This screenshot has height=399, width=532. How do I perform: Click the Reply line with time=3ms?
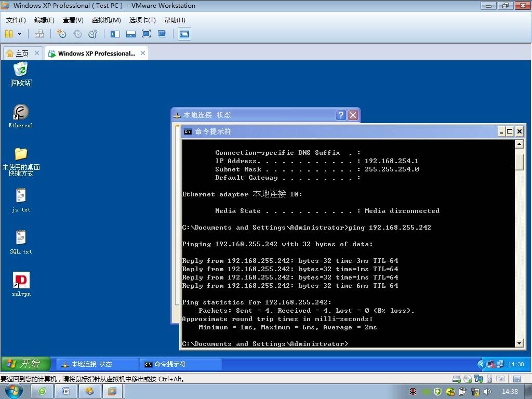pos(290,261)
